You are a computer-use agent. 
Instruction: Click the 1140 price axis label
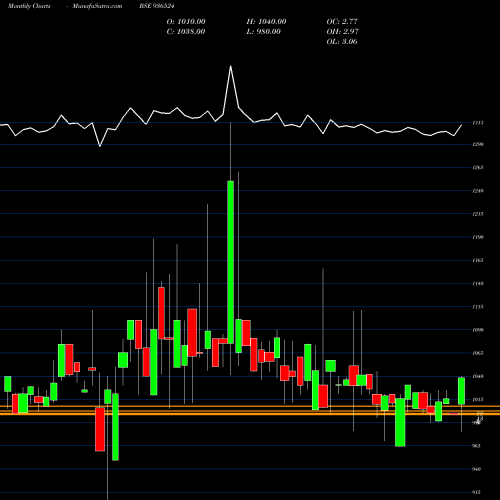[x=478, y=284]
